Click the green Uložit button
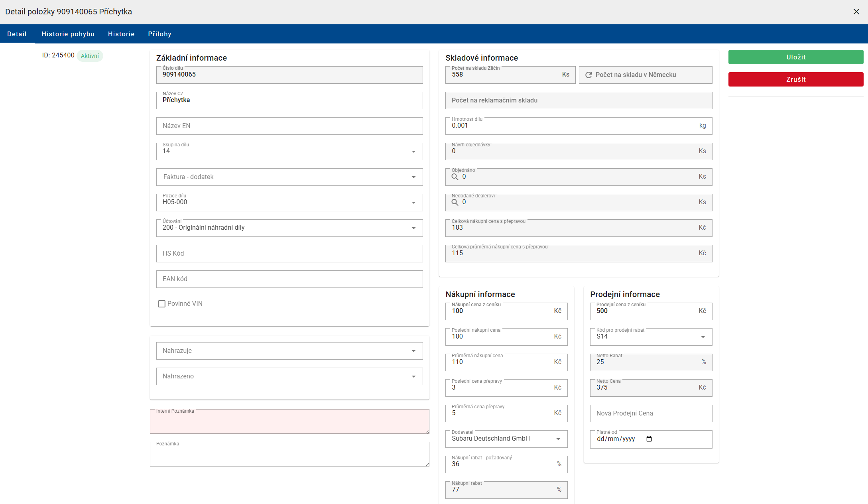868x504 pixels. coord(796,57)
